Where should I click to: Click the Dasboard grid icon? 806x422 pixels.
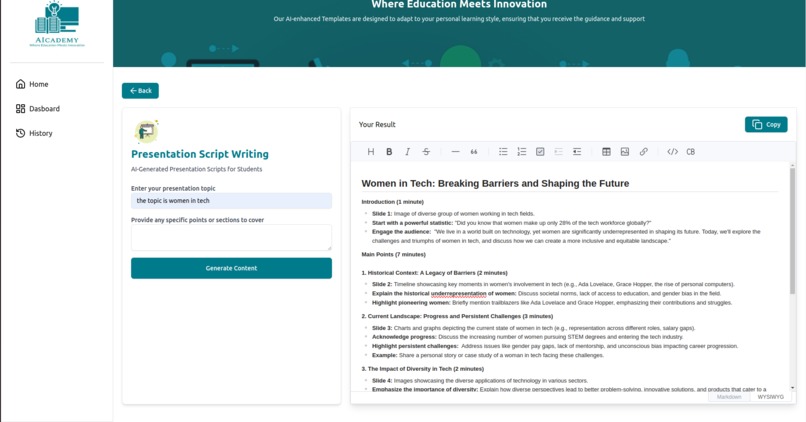pos(21,108)
